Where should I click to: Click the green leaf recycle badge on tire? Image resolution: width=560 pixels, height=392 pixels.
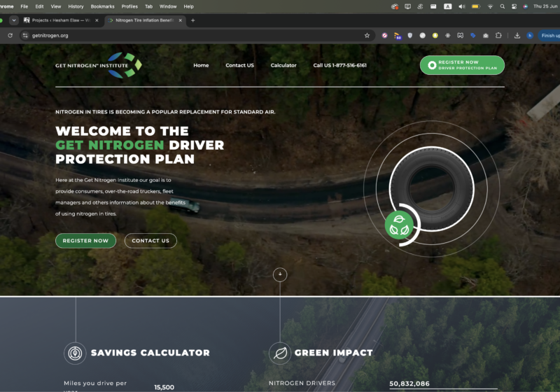coord(399,225)
